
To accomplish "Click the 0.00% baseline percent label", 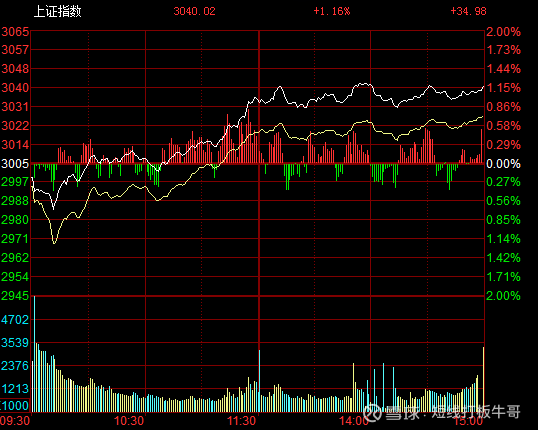I will pos(503,164).
